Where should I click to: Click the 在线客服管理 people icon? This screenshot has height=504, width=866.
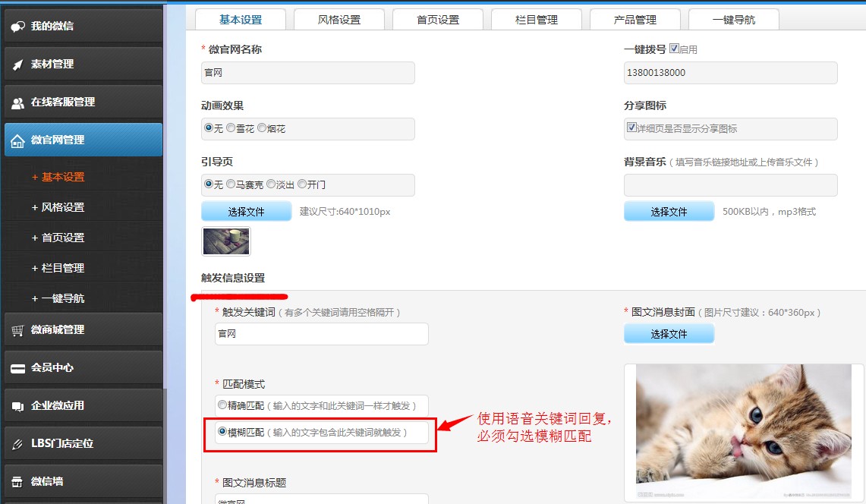click(17, 102)
